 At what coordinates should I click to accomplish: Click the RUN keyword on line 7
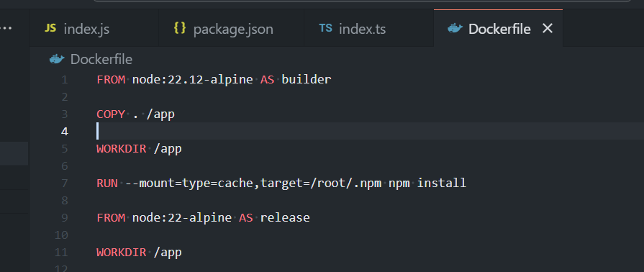(107, 183)
